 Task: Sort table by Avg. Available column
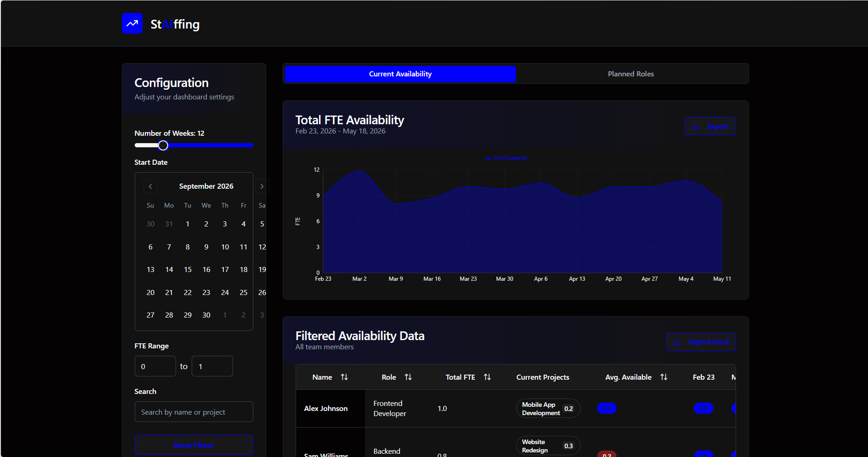point(664,377)
